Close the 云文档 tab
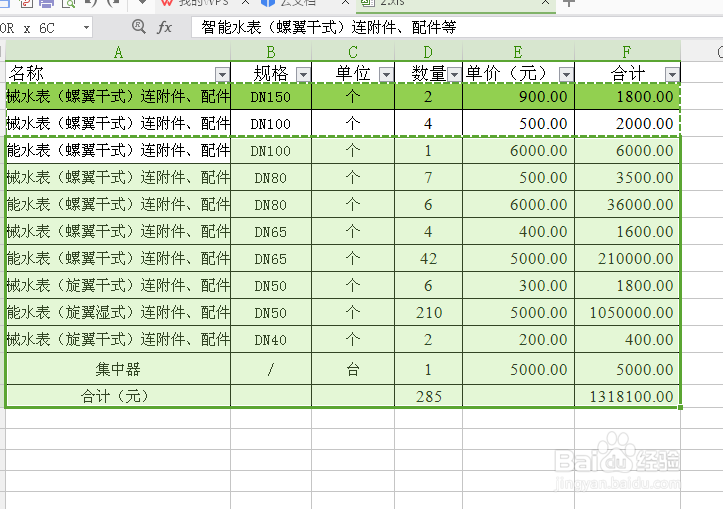This screenshot has width=723, height=509. 345,2
